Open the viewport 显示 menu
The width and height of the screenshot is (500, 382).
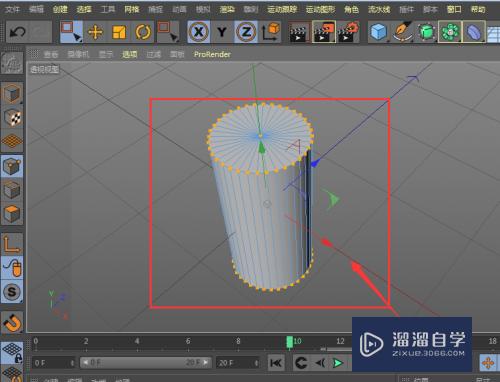(106, 54)
